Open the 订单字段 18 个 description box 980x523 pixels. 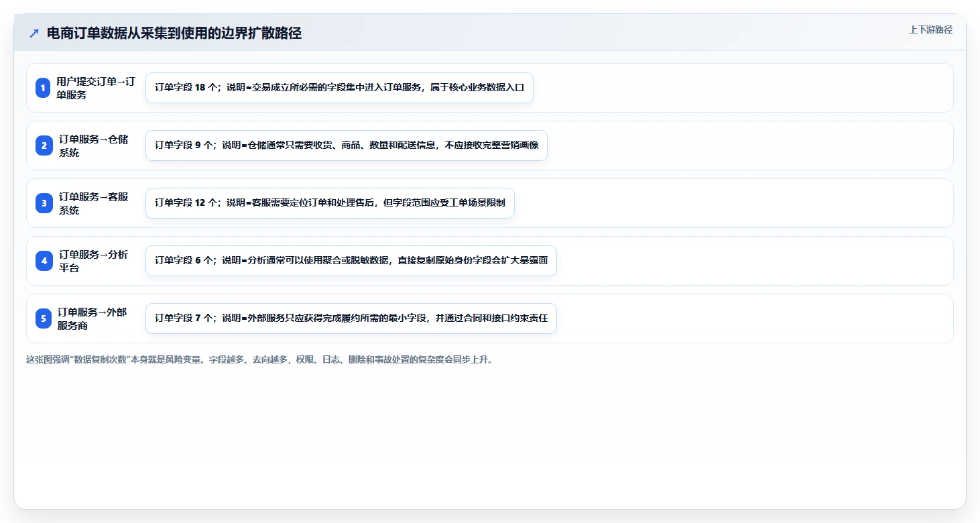coord(339,88)
